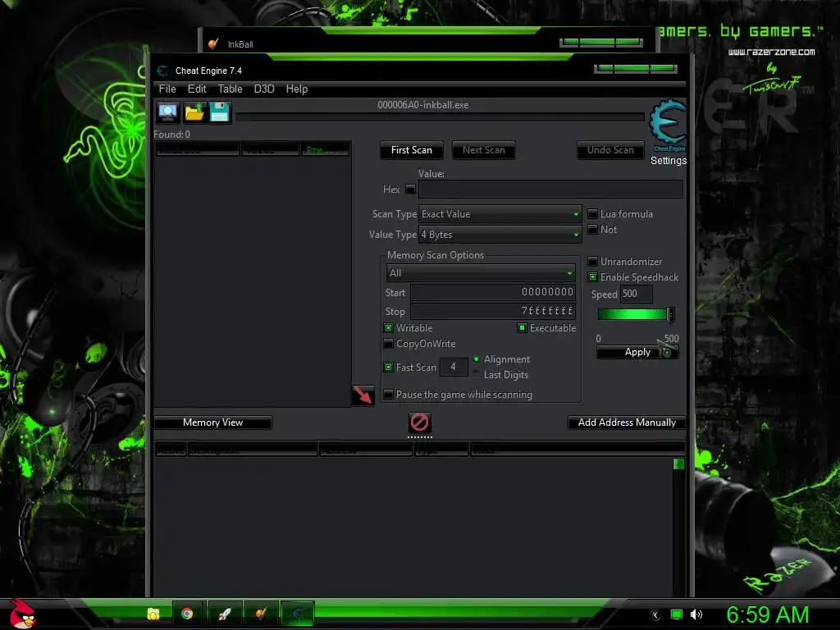Click the red clear address list icon

tap(419, 422)
